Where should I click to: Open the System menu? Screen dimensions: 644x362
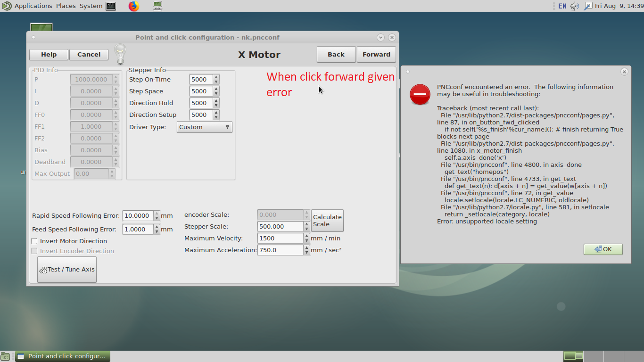91,6
